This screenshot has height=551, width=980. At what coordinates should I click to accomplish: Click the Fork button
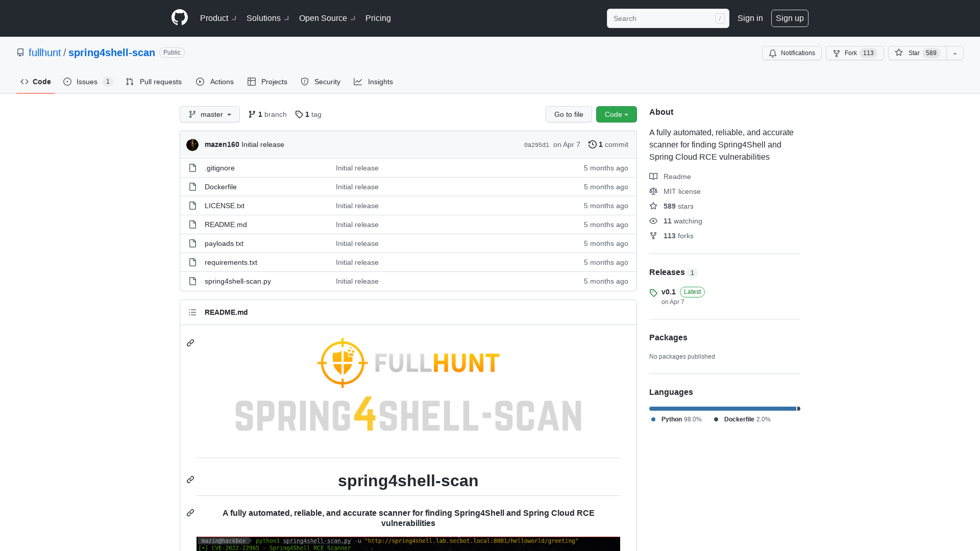(855, 53)
